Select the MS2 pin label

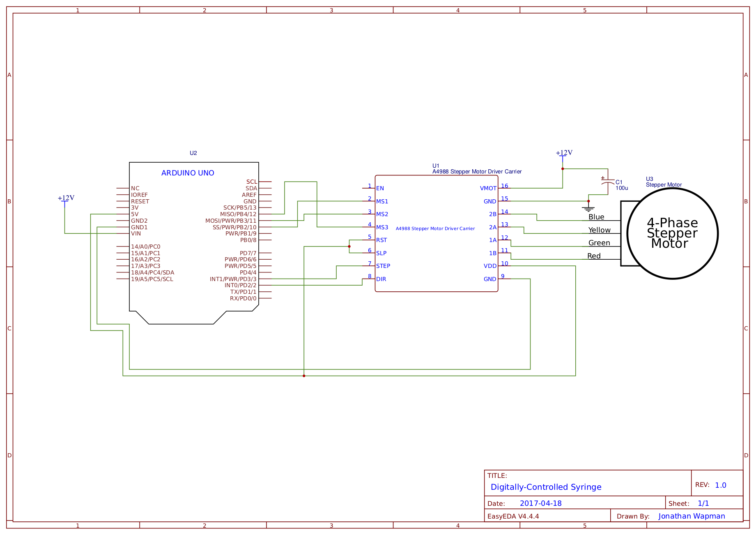tap(382, 214)
